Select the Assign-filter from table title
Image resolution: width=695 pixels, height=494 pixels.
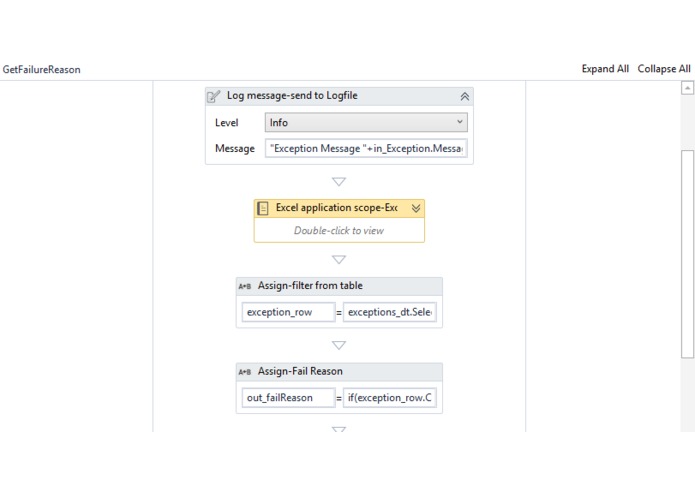tap(310, 286)
